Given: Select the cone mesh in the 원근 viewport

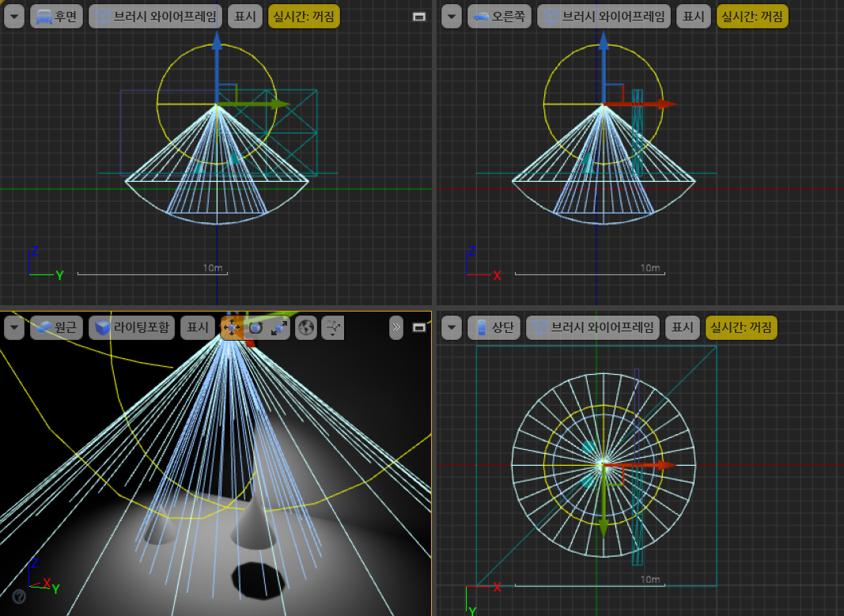Looking at the screenshot, I should pos(254,527).
